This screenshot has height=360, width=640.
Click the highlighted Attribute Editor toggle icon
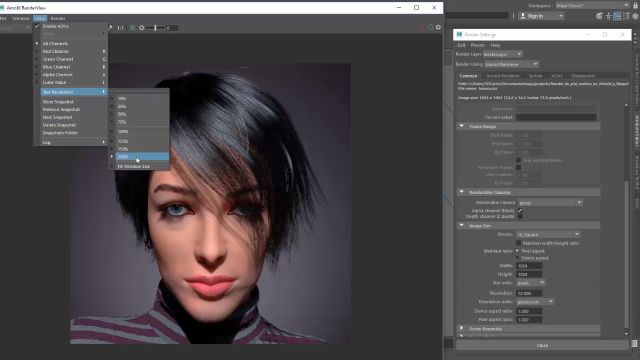tap(617, 16)
